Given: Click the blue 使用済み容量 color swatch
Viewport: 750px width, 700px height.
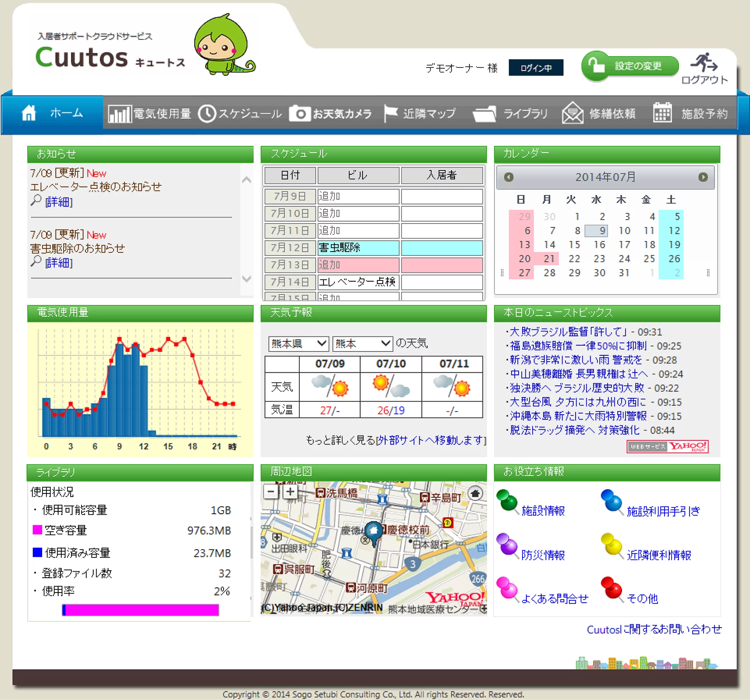Looking at the screenshot, I should [x=37, y=552].
